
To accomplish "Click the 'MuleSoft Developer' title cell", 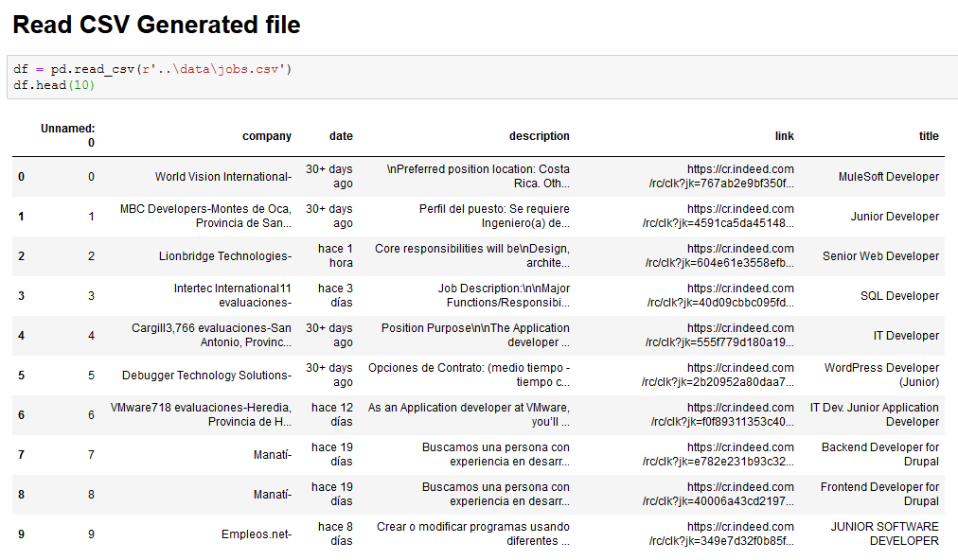I will (888, 177).
